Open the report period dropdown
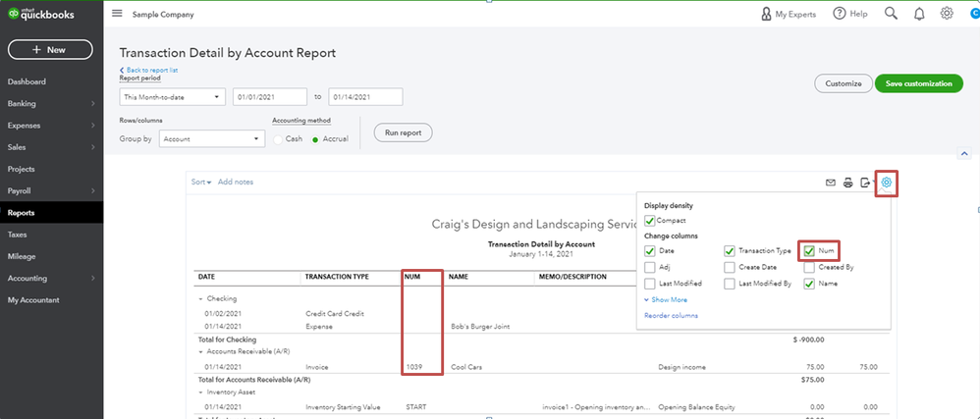The width and height of the screenshot is (980, 419). coord(173,97)
